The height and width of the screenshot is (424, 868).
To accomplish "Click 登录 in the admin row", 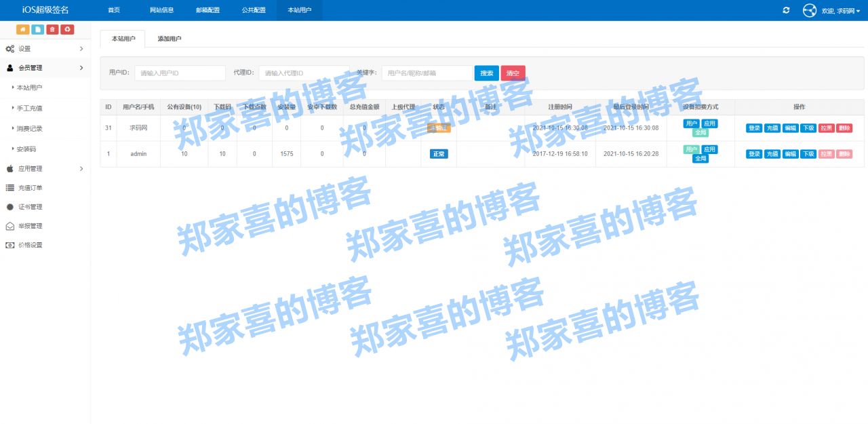I will (755, 154).
